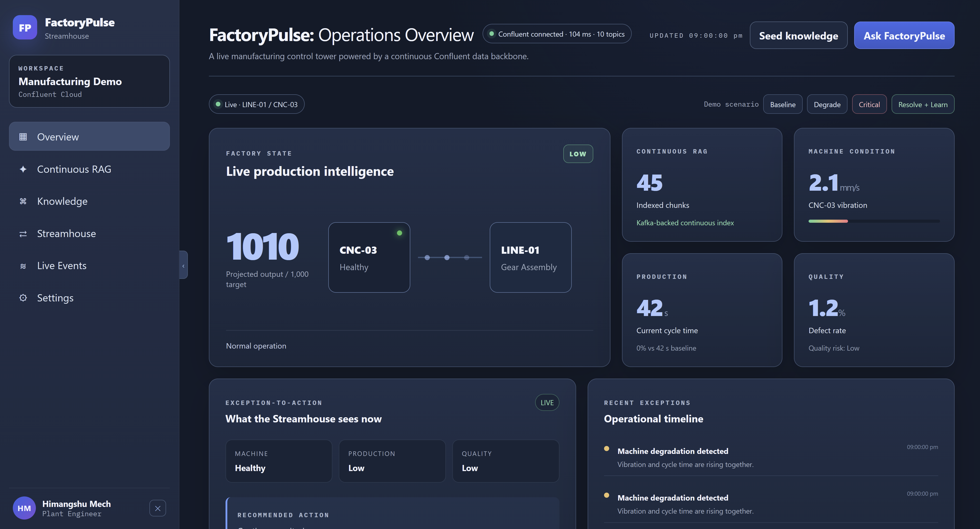Click the FP FactoryPulse logo icon

tap(25, 27)
